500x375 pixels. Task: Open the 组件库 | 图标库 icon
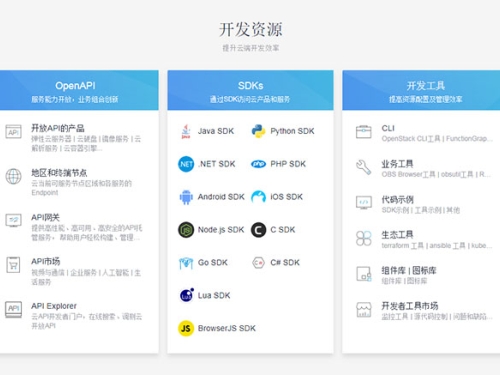pyautogui.click(x=364, y=274)
